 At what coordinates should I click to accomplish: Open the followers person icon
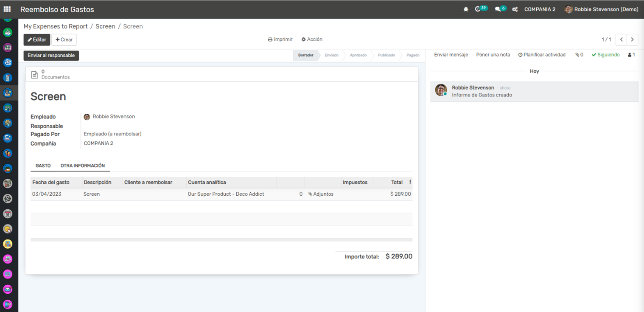click(631, 55)
